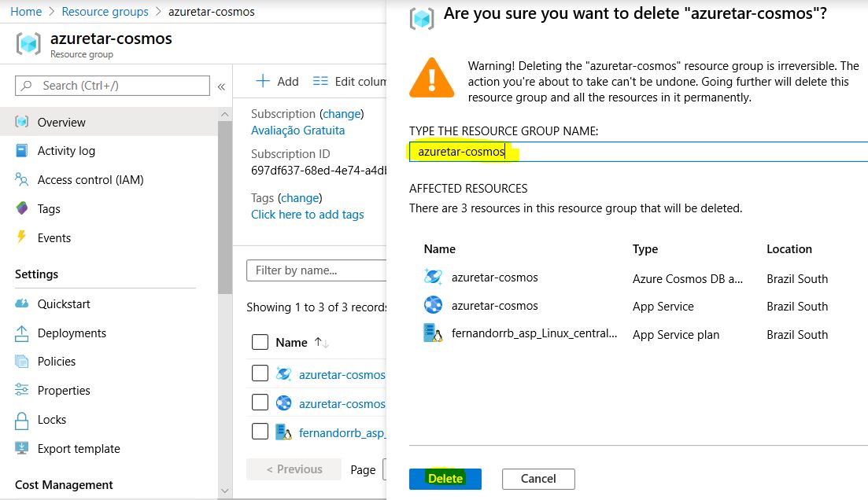Click the Export template monitor icon
The height and width of the screenshot is (500, 868).
21,448
